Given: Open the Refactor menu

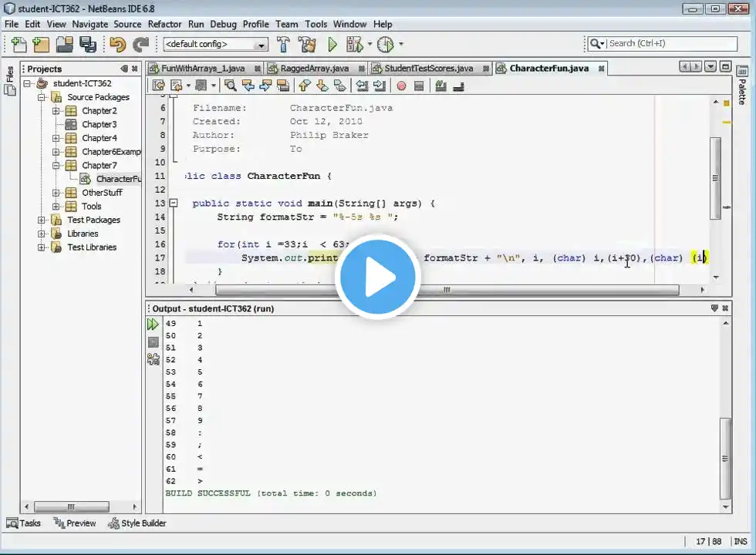Looking at the screenshot, I should pos(164,24).
